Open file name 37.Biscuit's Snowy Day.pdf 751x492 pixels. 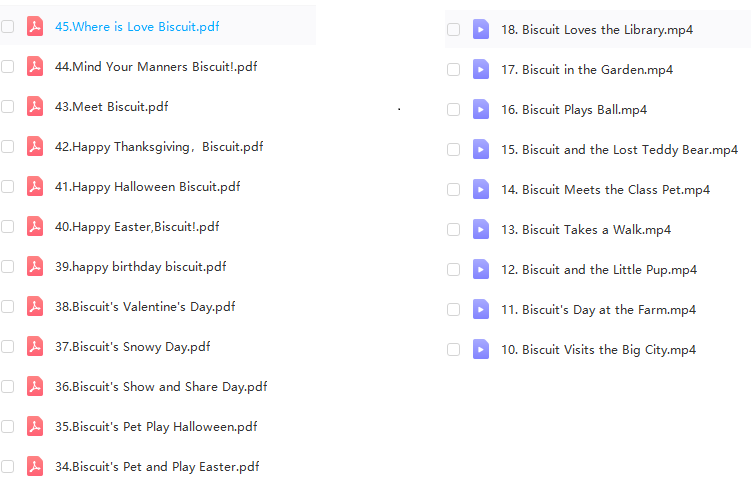point(133,347)
